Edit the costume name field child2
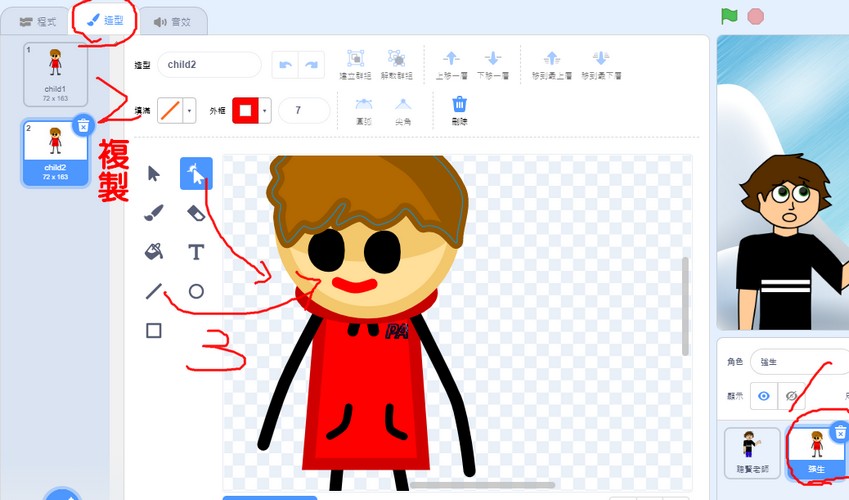Image resolution: width=849 pixels, height=500 pixels. [210, 65]
